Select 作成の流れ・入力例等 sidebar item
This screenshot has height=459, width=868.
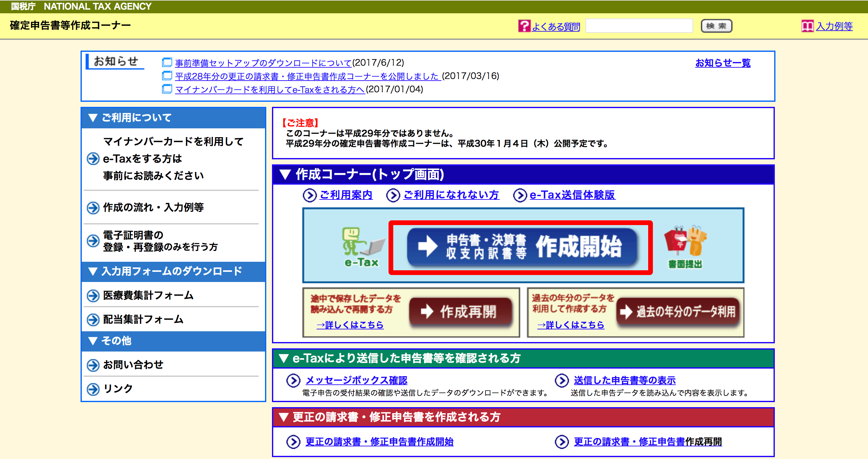point(153,208)
